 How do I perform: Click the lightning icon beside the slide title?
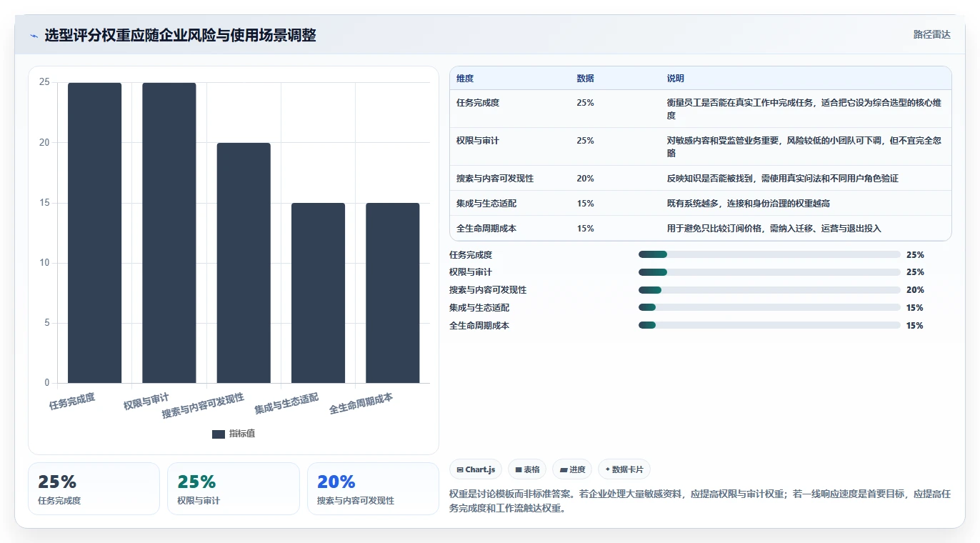tap(34, 36)
